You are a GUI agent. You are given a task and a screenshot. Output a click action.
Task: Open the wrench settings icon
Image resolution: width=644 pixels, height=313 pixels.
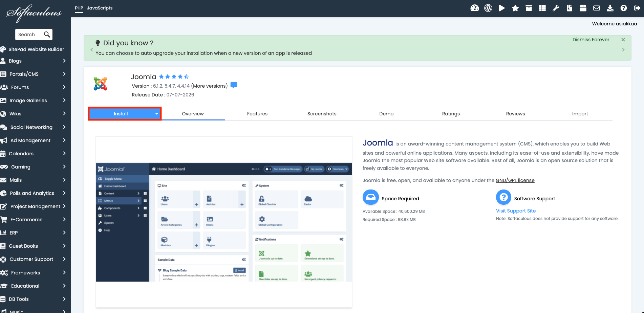point(556,8)
